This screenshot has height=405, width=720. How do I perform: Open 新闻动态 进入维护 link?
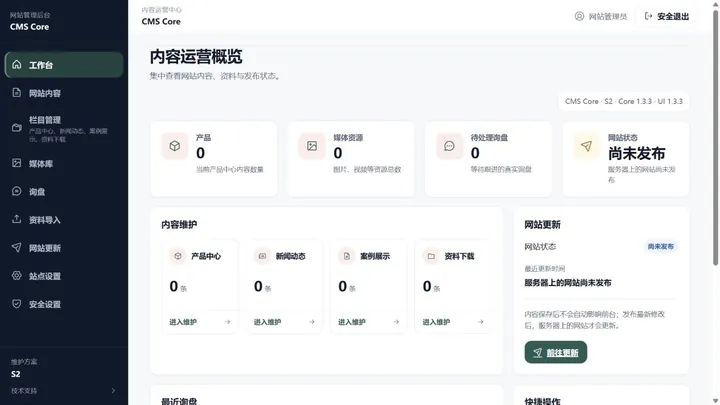click(x=284, y=322)
